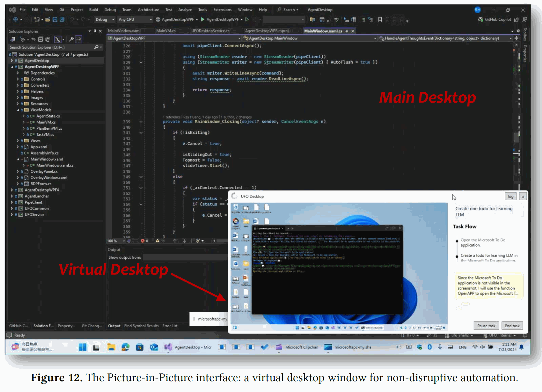The width and height of the screenshot is (542, 392).
Task: Click the Save All toolbar icon
Action: [62, 19]
